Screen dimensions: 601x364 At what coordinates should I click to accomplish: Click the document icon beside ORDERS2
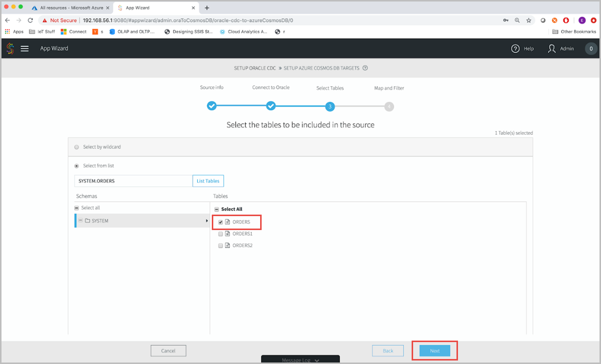[228, 245]
